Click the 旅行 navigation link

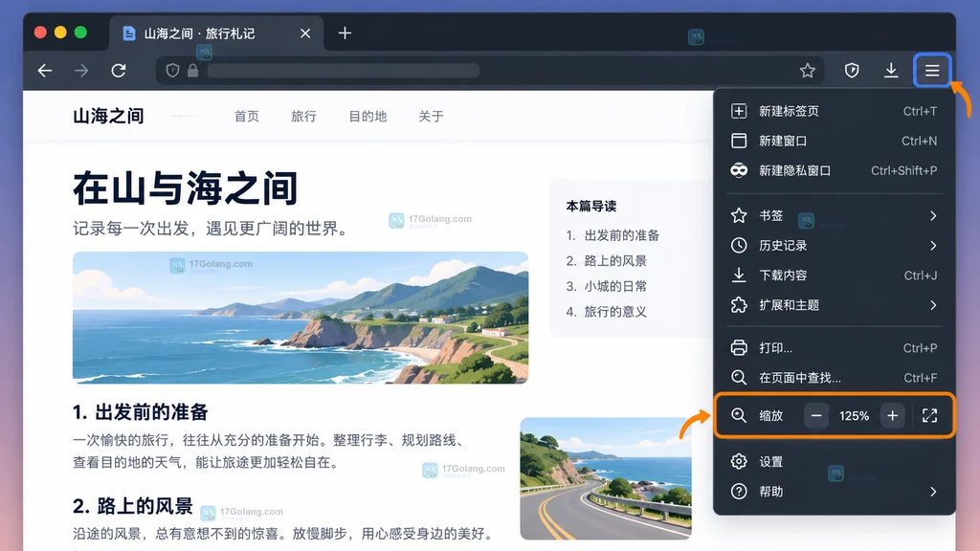(x=303, y=116)
